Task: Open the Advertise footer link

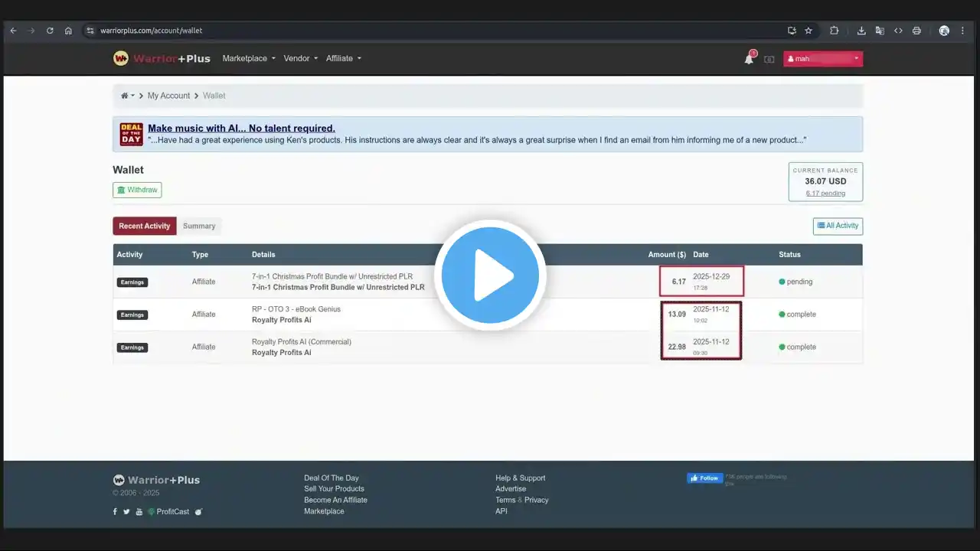Action: 511,489
